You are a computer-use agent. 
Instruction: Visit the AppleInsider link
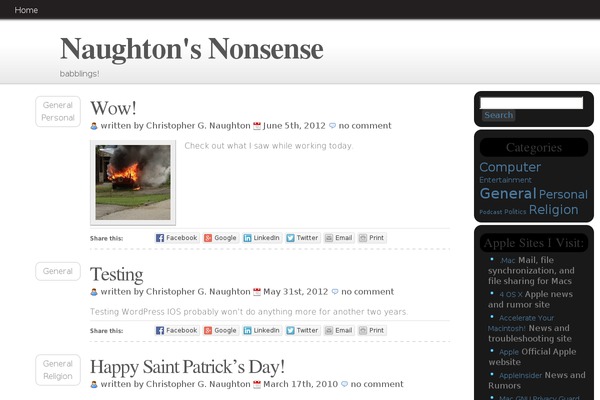click(521, 376)
